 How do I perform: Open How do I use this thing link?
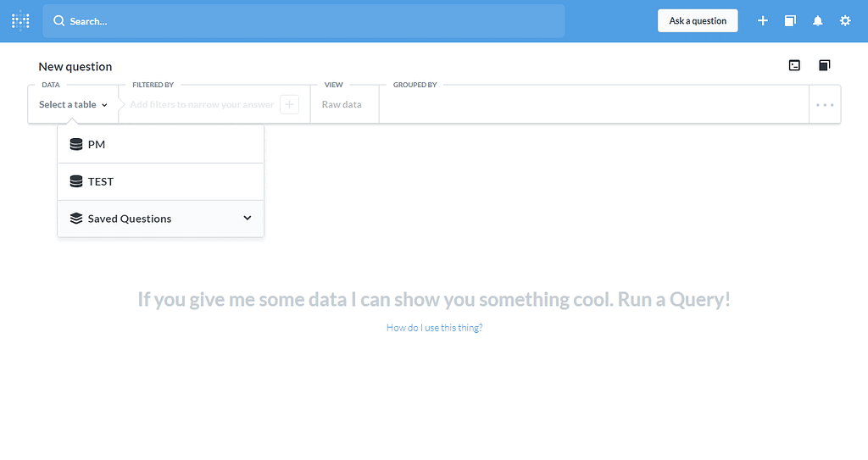(x=435, y=328)
